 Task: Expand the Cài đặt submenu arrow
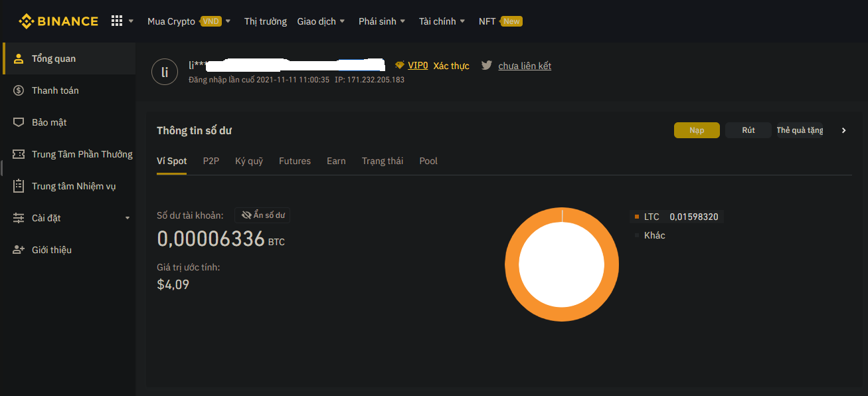pyautogui.click(x=128, y=218)
